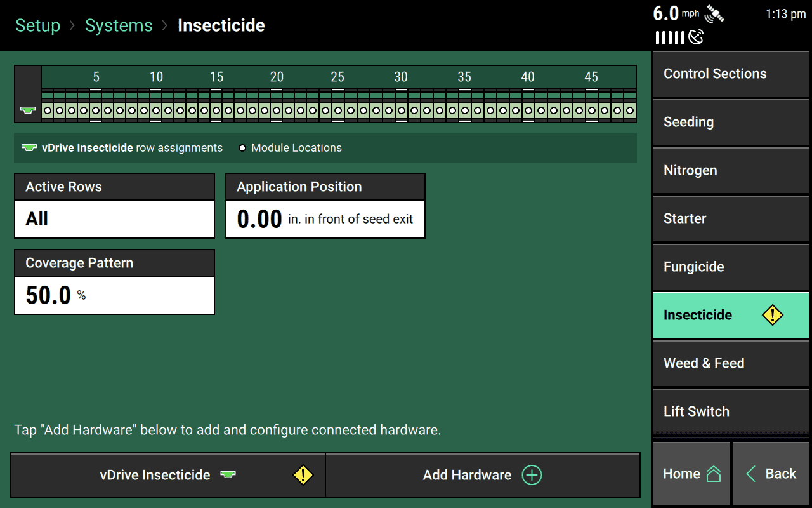Open the Coverage Pattern percentage setting
This screenshot has width=812, height=508.
pos(114,295)
